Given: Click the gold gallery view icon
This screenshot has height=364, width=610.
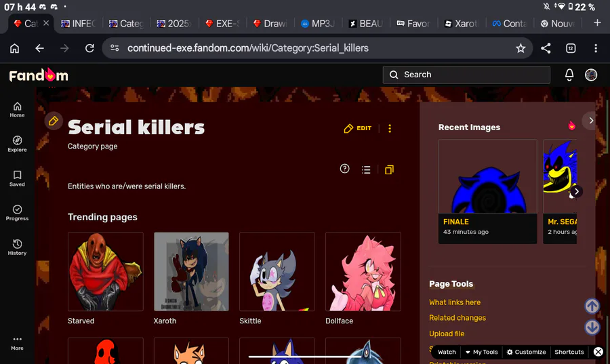Looking at the screenshot, I should (389, 169).
